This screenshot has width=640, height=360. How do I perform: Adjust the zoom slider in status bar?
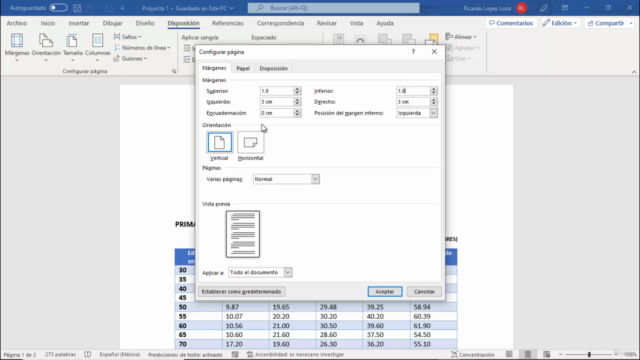589,354
